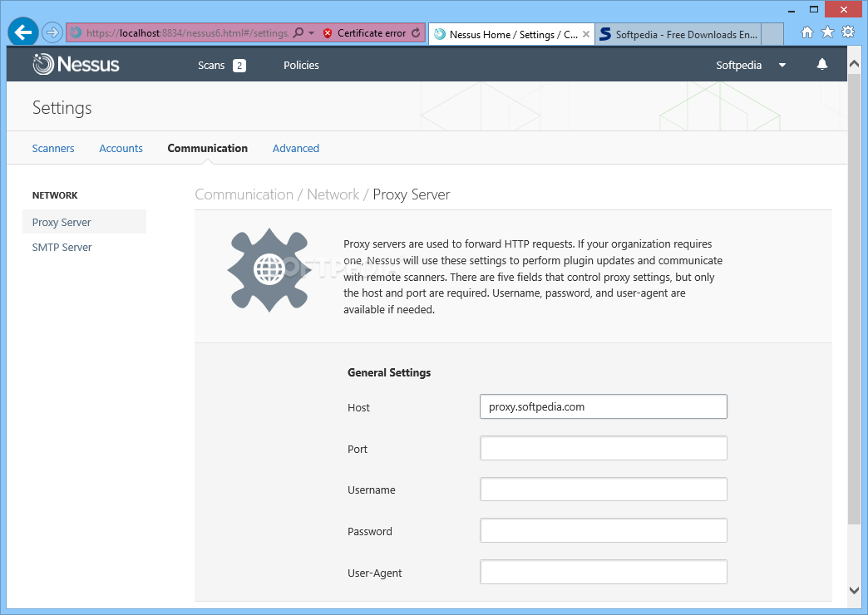Click the browser Home icon
The width and height of the screenshot is (868, 615).
[x=807, y=32]
